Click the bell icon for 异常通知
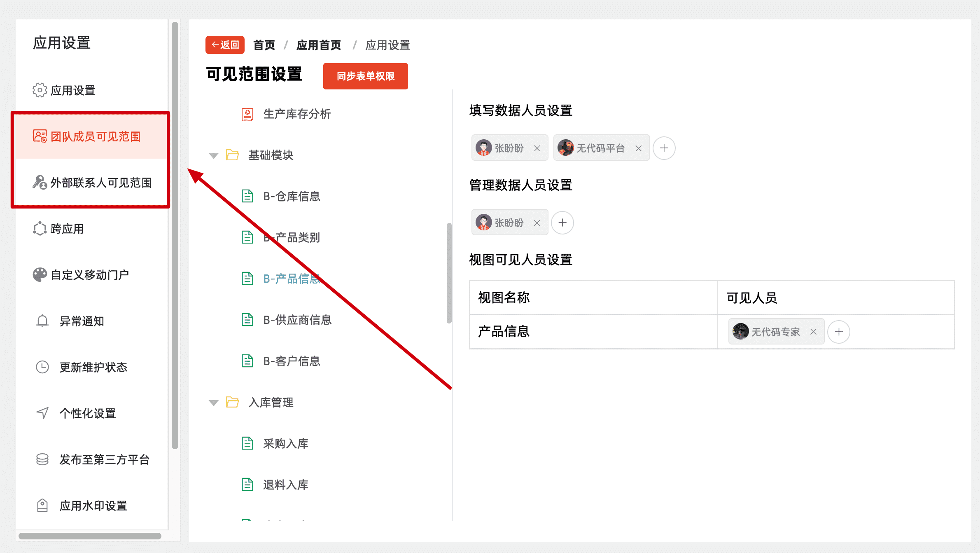Image resolution: width=980 pixels, height=553 pixels. click(x=42, y=321)
